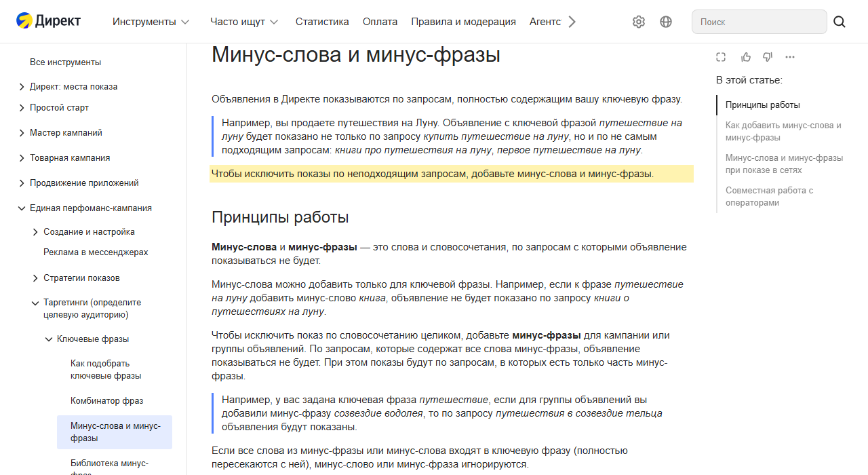Image resolution: width=868 pixels, height=475 pixels.
Task: Open the Часто ищут dropdown menu
Action: tap(244, 22)
